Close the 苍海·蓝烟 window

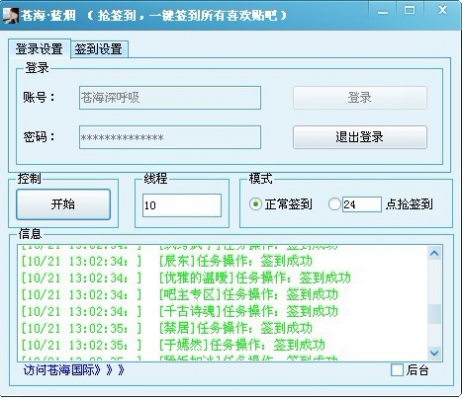click(442, 11)
